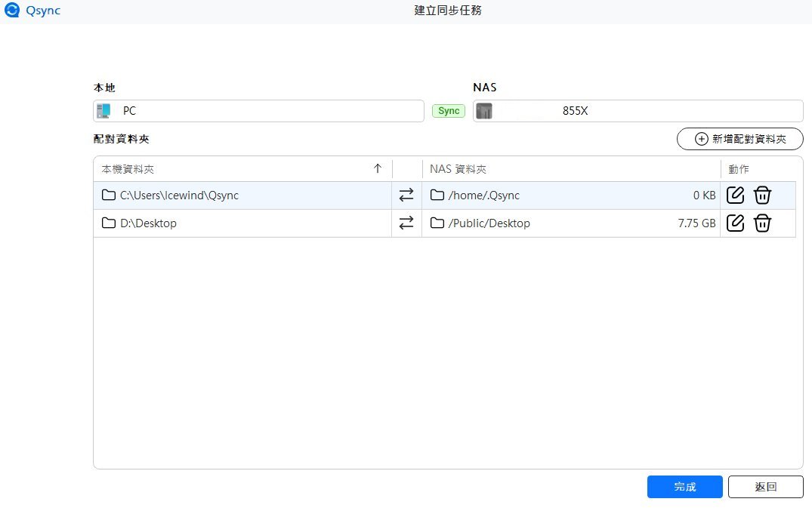Click sync direction arrows for Desktop row
The width and height of the screenshot is (812, 511).
406,223
